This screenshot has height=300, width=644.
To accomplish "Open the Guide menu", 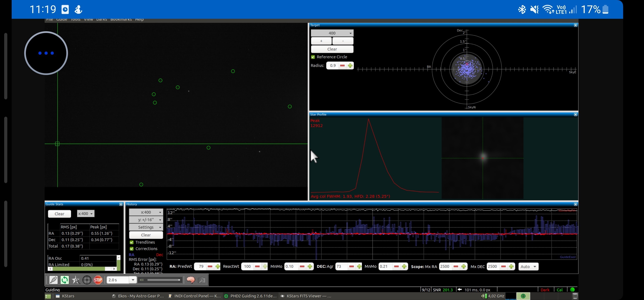I will point(62,20).
